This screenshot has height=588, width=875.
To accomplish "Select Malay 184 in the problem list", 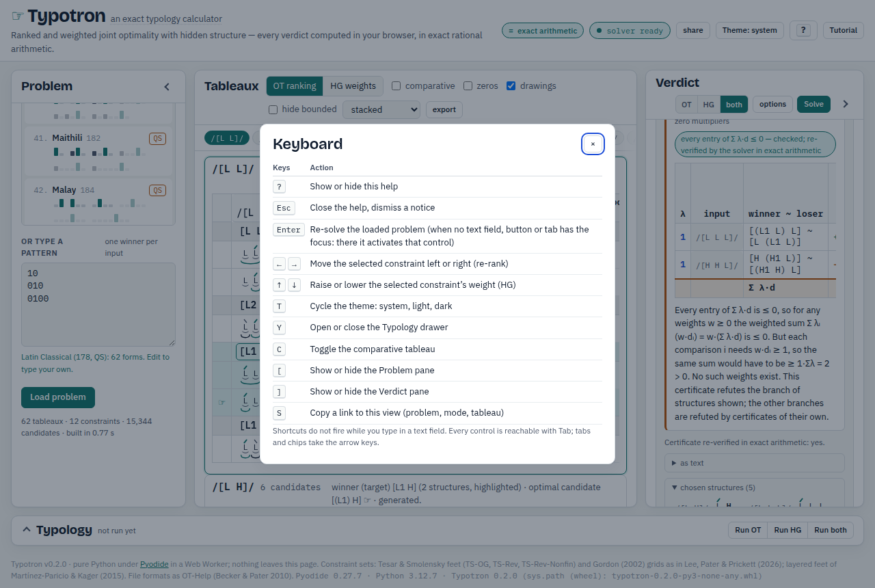I will (98, 200).
